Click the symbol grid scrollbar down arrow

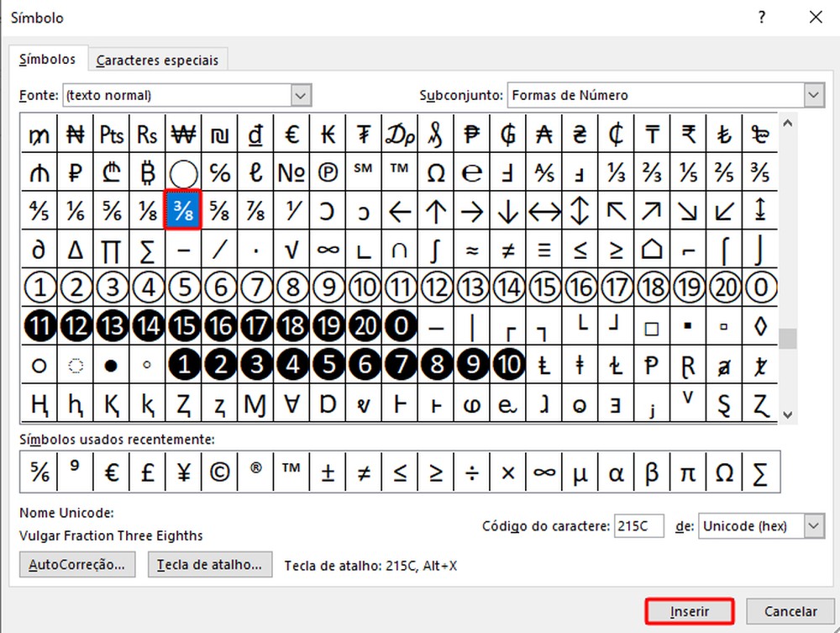click(x=787, y=414)
